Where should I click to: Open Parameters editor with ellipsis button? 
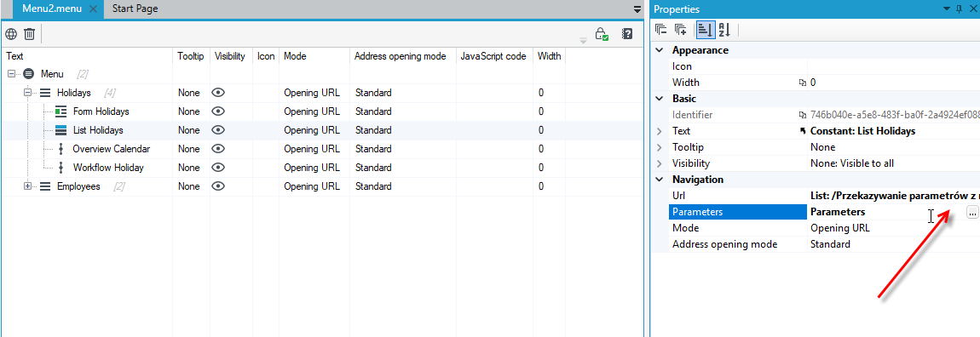click(971, 213)
